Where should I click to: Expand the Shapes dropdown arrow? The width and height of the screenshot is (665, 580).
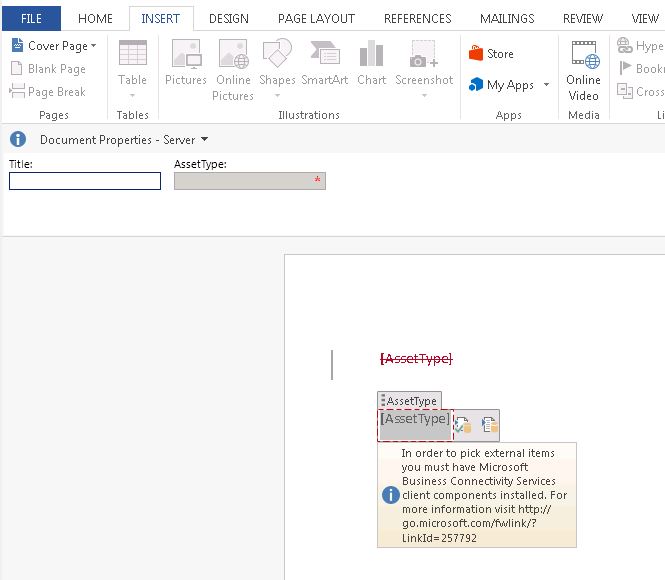[x=277, y=95]
